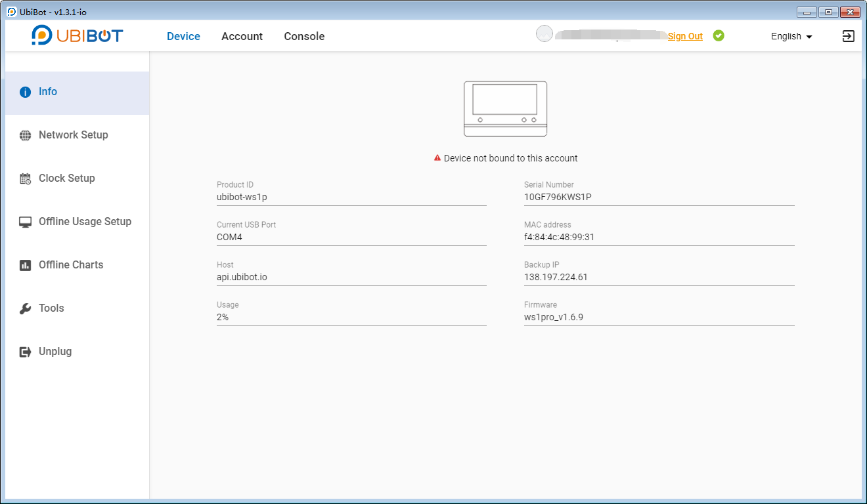The image size is (867, 504).
Task: Click the Current USB Port field COM4
Action: [x=351, y=237]
